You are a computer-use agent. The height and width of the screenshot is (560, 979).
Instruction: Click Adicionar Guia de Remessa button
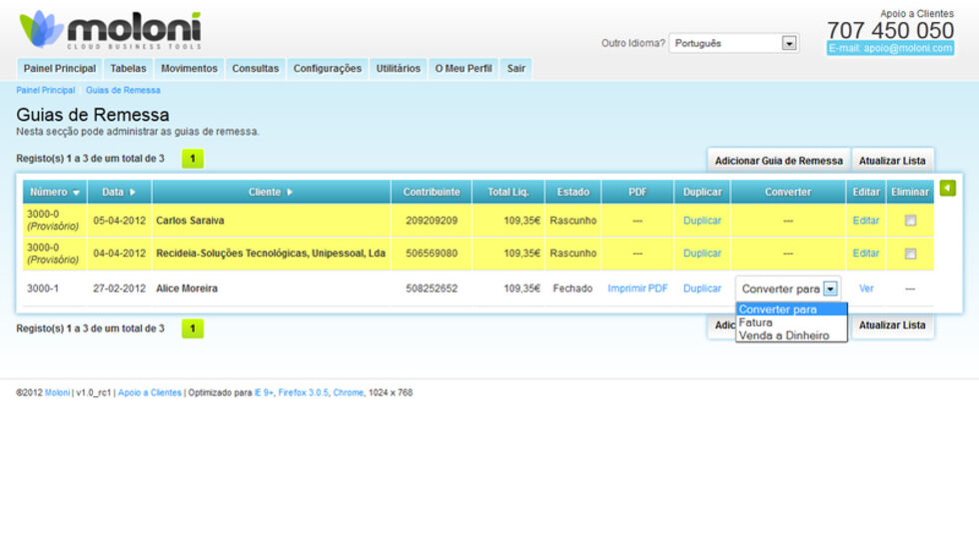778,161
